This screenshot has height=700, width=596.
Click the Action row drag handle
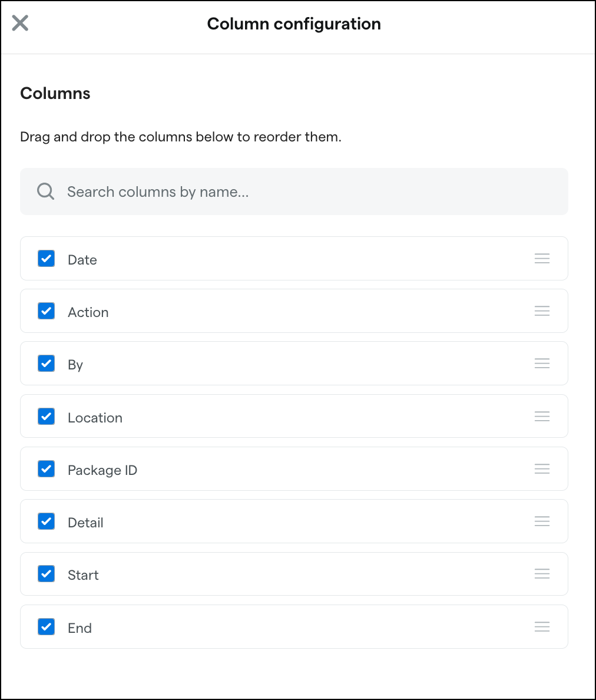coord(542,311)
